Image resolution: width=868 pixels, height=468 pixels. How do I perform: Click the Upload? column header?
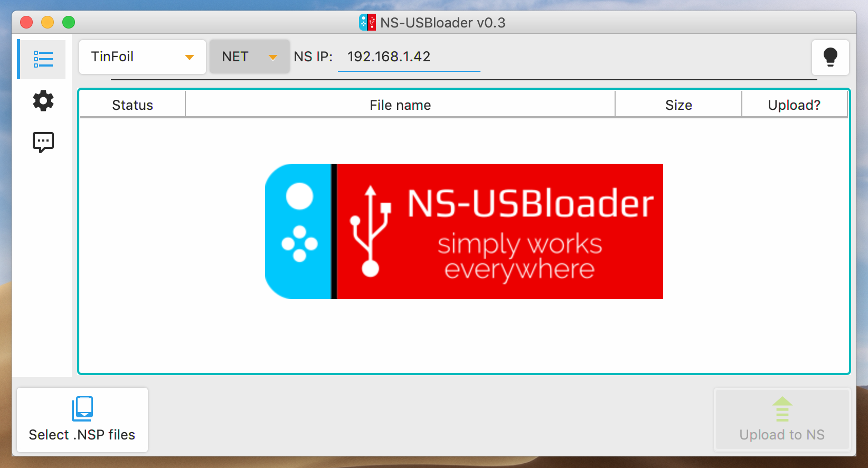794,105
